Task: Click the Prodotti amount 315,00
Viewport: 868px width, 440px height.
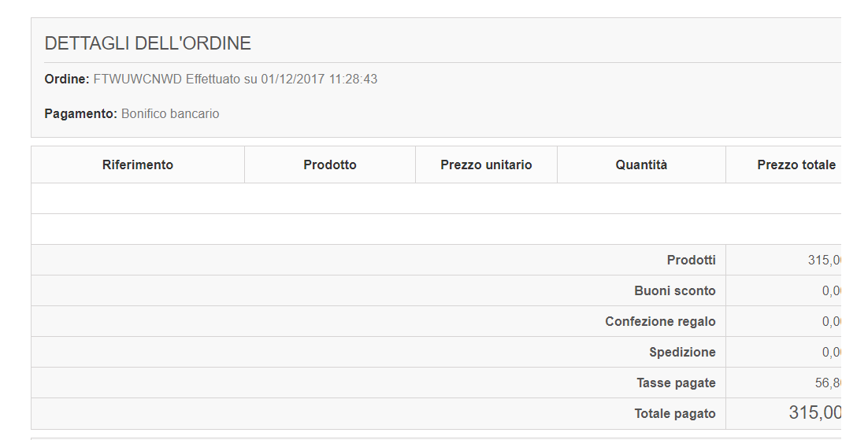Action: pos(824,260)
